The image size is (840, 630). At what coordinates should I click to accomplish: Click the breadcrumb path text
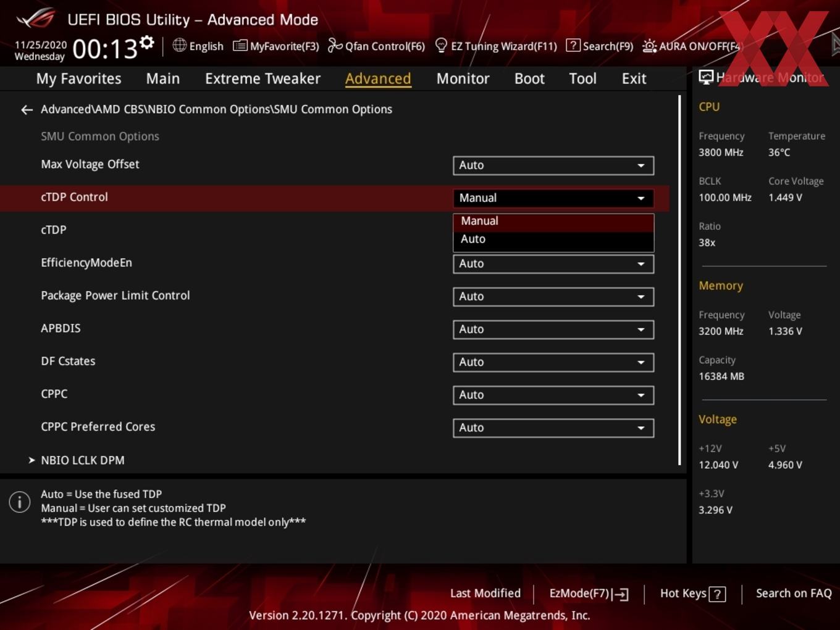pos(216,109)
